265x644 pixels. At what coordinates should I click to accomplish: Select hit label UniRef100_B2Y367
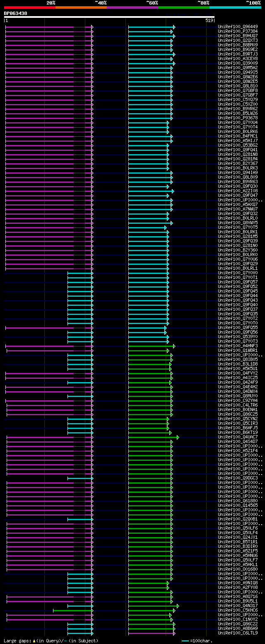tap(238, 164)
